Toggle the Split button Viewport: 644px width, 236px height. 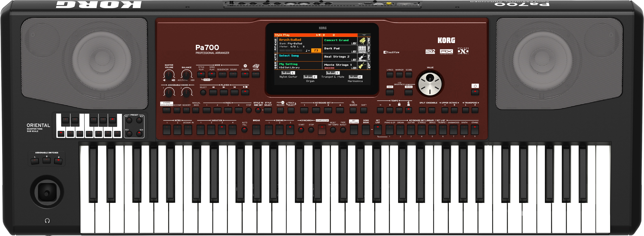(x=422, y=110)
